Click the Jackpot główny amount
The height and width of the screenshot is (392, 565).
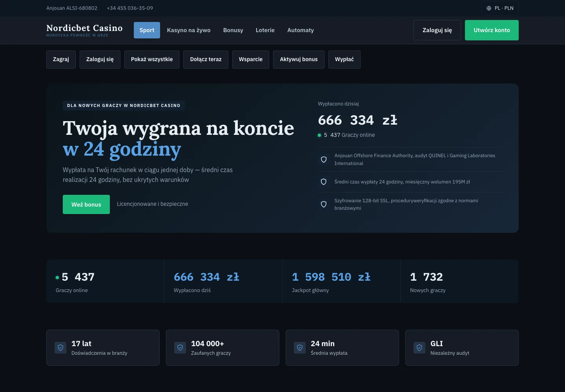tap(331, 277)
